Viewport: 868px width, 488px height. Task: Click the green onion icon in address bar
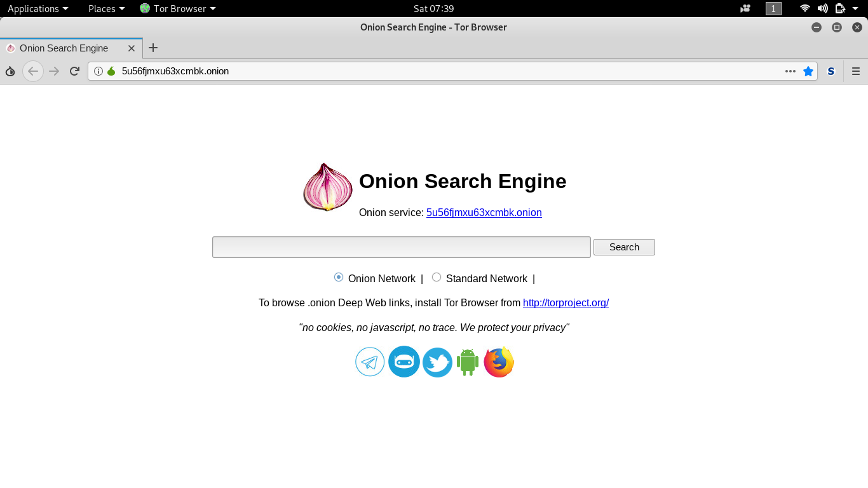[x=111, y=71]
